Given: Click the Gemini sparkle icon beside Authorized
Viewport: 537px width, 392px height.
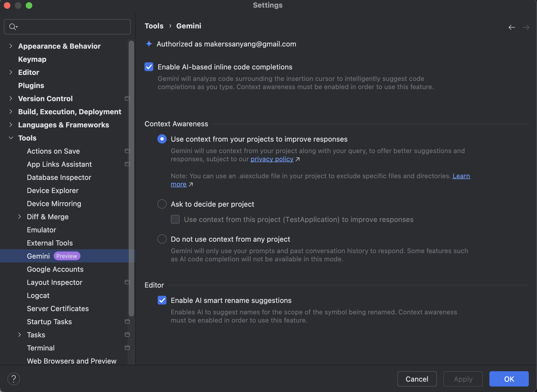Looking at the screenshot, I should 149,44.
